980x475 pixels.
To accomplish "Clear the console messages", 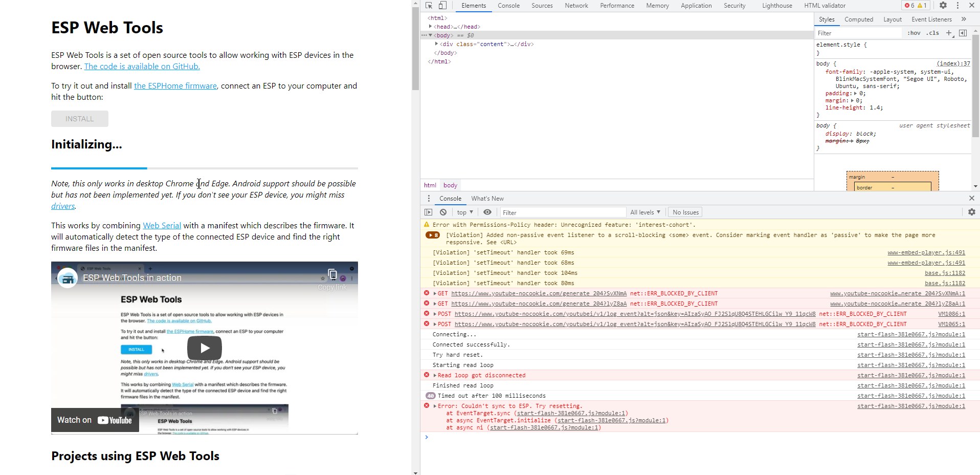I will [x=442, y=211].
